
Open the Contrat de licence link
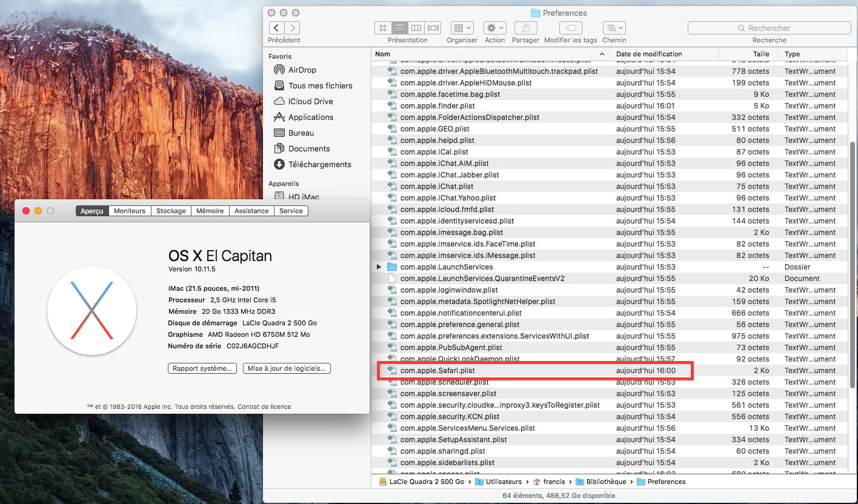pyautogui.click(x=264, y=406)
